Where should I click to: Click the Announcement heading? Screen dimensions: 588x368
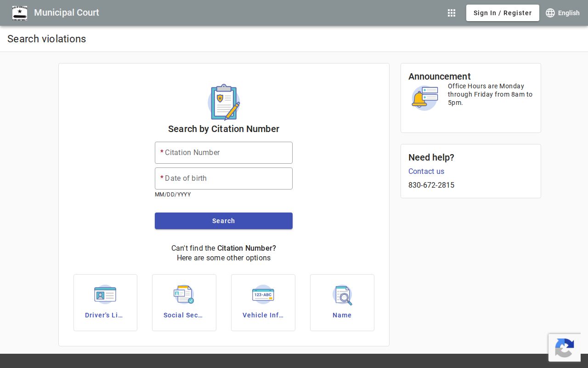click(x=440, y=76)
